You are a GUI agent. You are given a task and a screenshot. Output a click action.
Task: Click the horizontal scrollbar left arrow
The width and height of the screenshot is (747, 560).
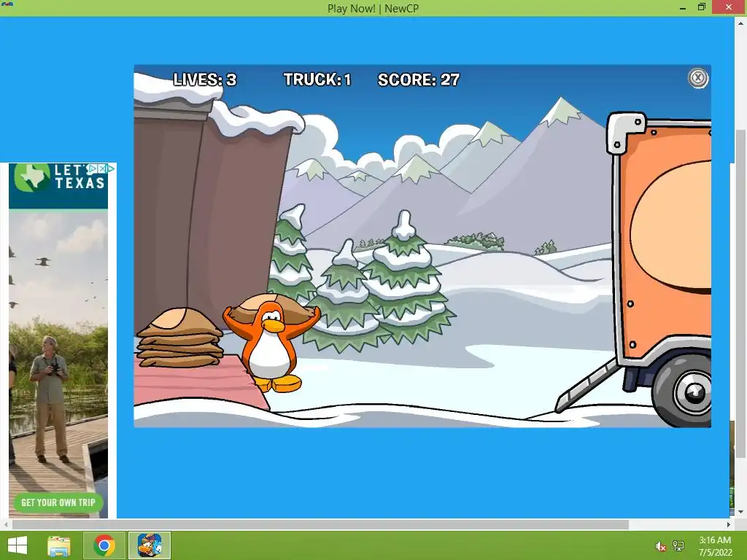[x=5, y=524]
